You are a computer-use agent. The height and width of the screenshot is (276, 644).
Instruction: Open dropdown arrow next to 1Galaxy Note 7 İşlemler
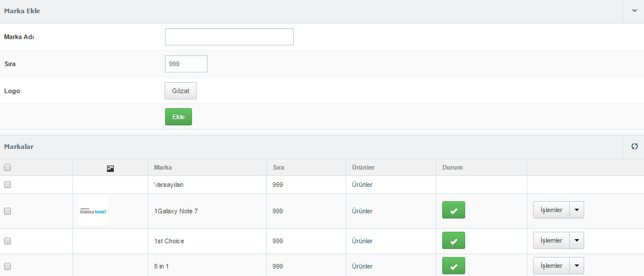577,210
